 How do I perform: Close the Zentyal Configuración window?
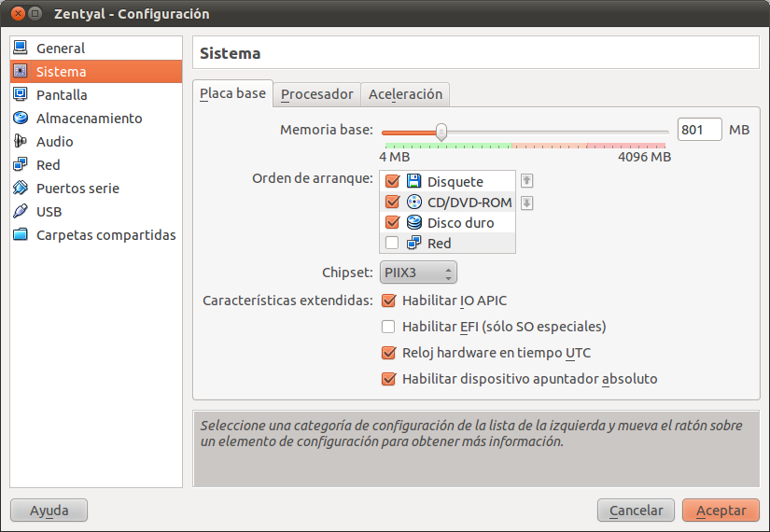(18, 13)
